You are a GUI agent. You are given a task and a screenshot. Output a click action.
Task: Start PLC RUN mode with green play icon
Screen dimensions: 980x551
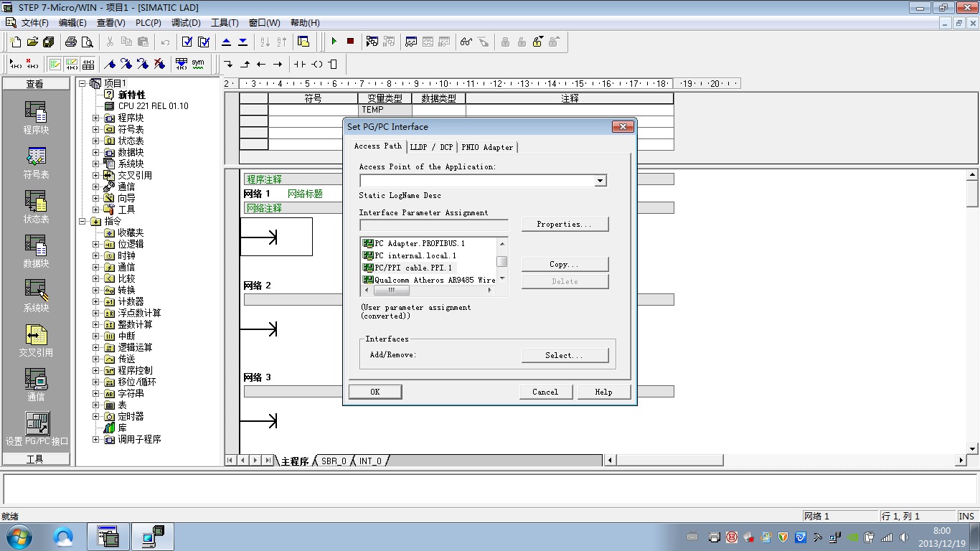[334, 42]
